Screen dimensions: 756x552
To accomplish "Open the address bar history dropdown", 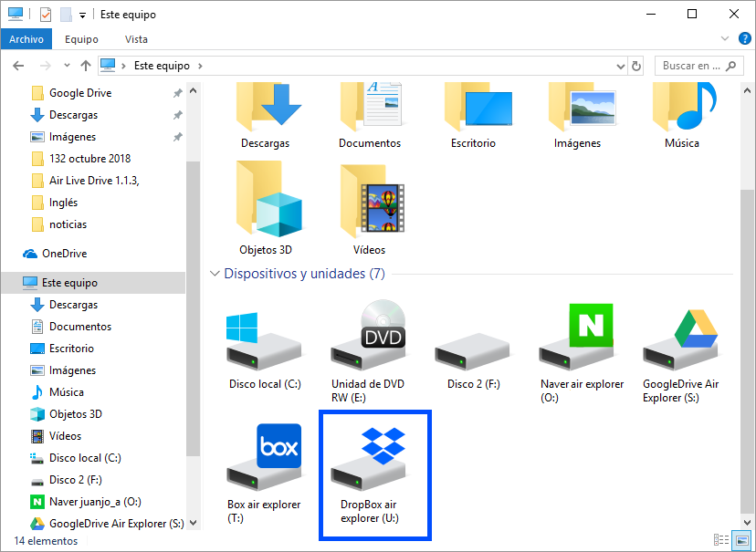I will tap(621, 67).
